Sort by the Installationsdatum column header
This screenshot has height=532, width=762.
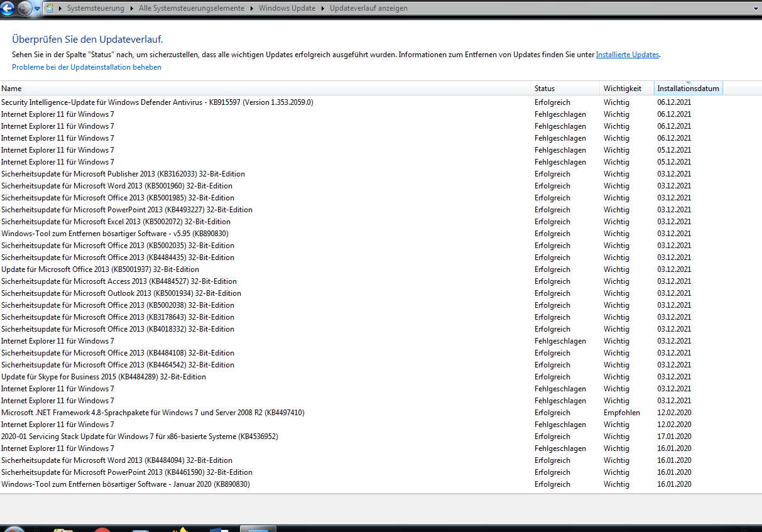[x=689, y=89]
